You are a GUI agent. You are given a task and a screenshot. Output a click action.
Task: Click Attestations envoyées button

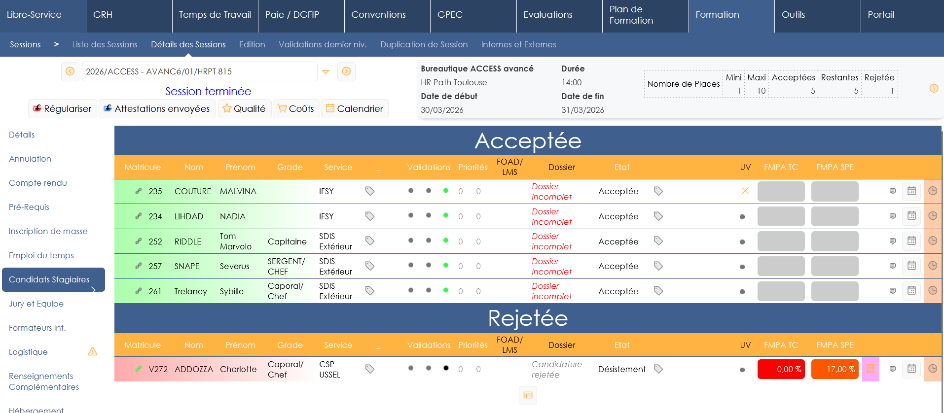coord(157,109)
